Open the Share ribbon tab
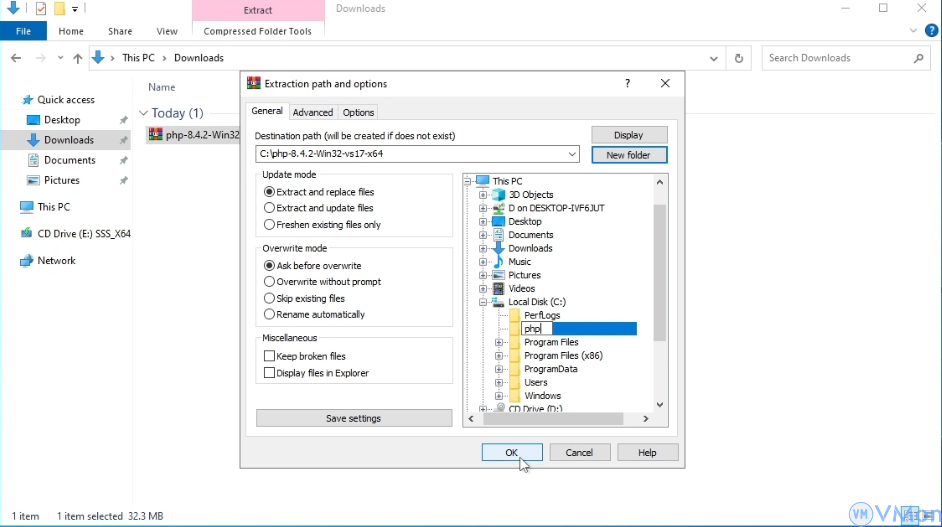The image size is (942, 527). pyautogui.click(x=120, y=31)
